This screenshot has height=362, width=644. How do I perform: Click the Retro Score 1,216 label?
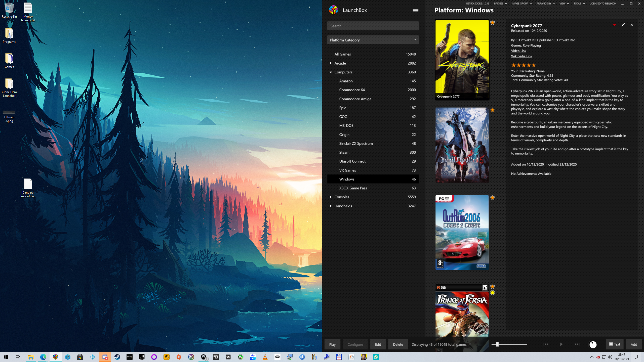(x=478, y=4)
